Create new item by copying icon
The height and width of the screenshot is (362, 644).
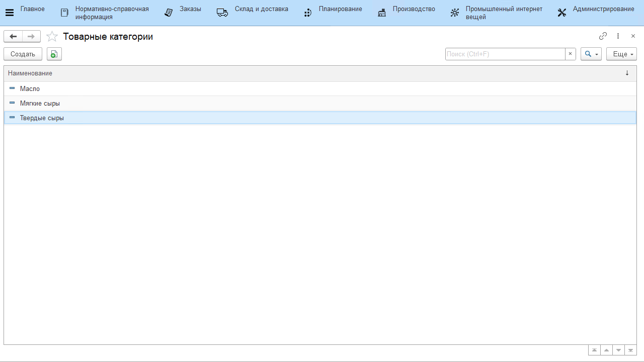pyautogui.click(x=54, y=54)
